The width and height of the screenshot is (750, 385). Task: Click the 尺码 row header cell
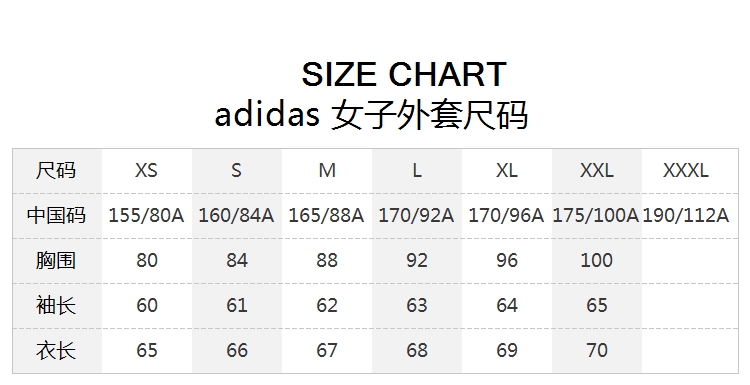tap(56, 170)
